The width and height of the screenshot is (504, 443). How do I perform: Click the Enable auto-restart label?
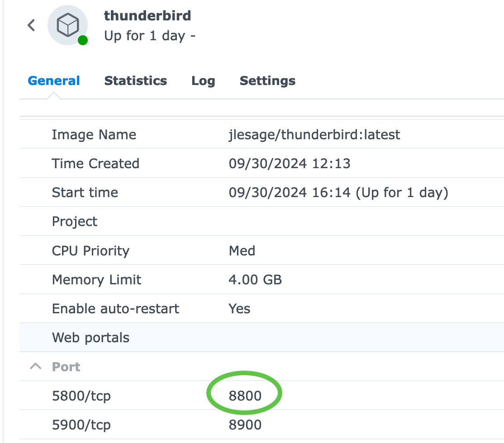116,308
